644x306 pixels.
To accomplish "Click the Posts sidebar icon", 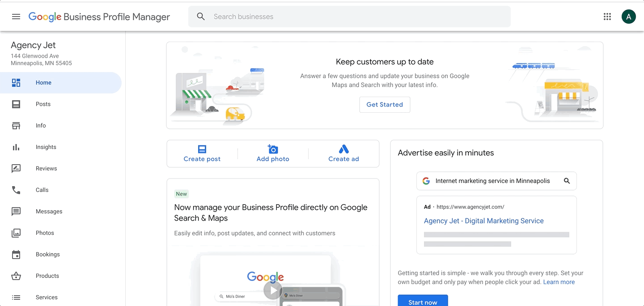I will (x=16, y=104).
